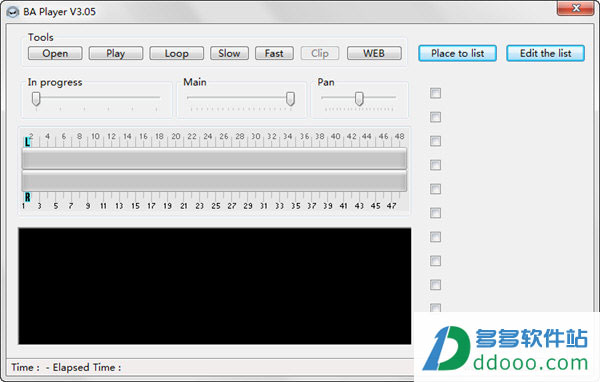Tick the fourth checkbox in list

click(x=435, y=165)
